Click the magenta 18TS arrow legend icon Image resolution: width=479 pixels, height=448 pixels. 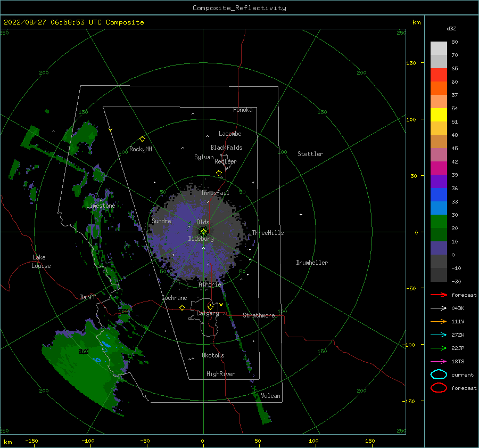439,362
